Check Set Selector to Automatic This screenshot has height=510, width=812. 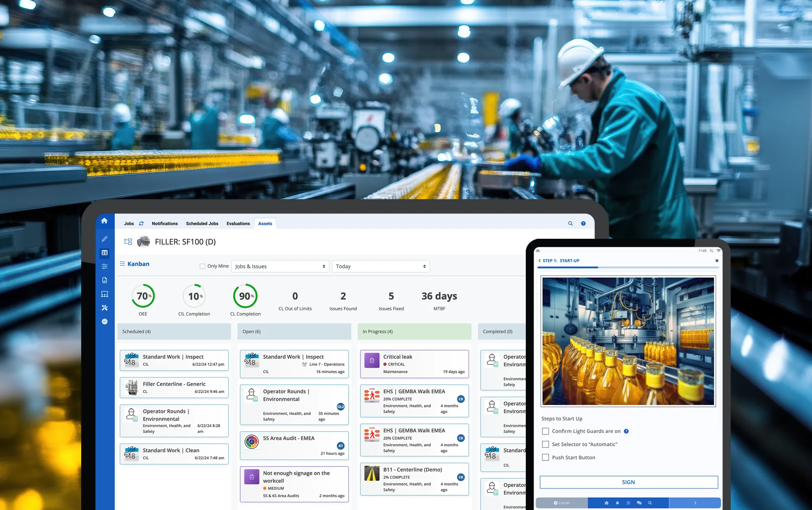546,444
